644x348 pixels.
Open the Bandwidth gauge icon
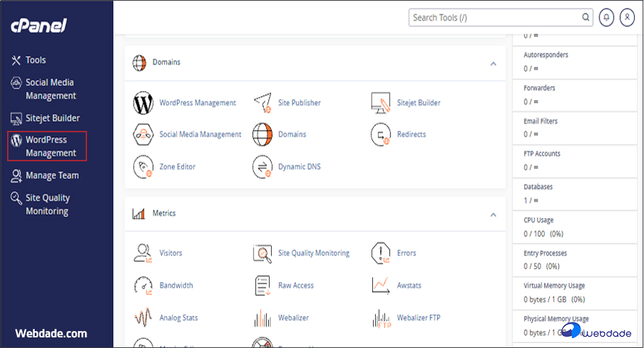[143, 286]
